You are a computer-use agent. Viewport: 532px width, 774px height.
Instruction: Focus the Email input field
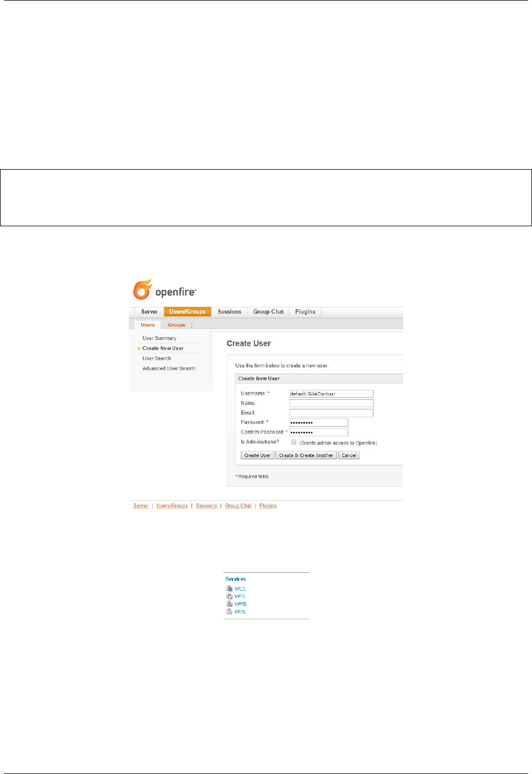tap(331, 413)
